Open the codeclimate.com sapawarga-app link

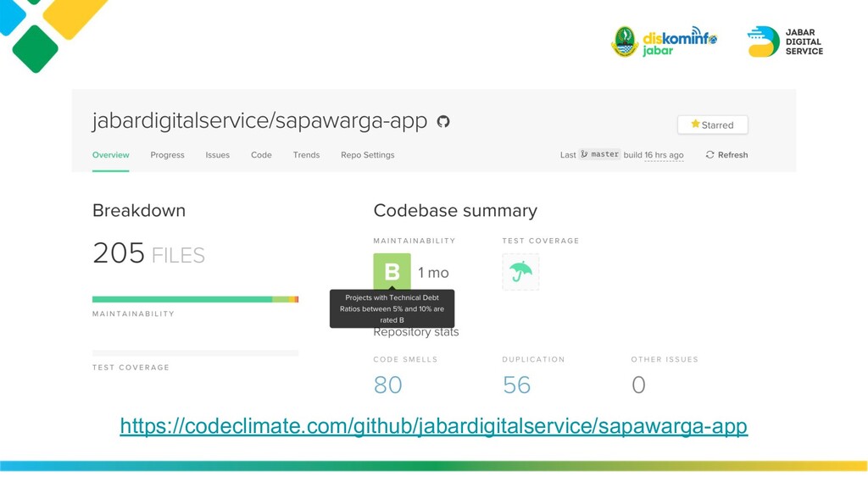pyautogui.click(x=433, y=426)
